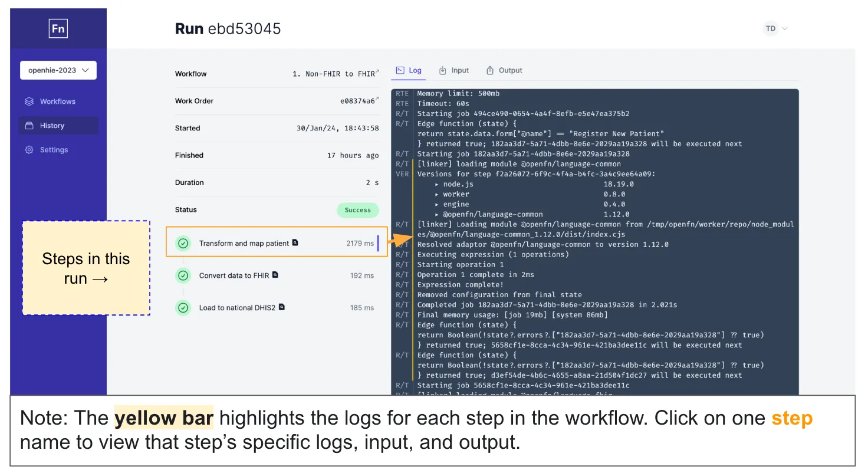Click the Input tab icon
Screen dimensions: 868x473
[x=443, y=70]
